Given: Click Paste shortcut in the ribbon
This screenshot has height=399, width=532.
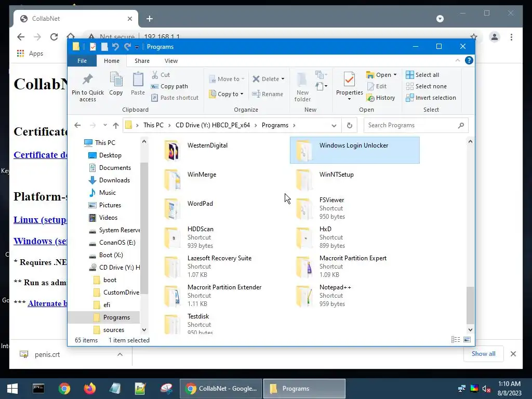Looking at the screenshot, I should (x=175, y=98).
